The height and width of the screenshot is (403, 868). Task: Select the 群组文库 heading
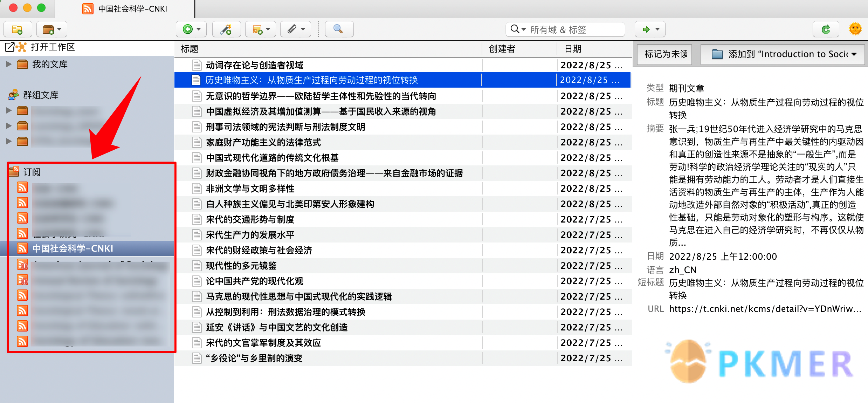point(41,95)
